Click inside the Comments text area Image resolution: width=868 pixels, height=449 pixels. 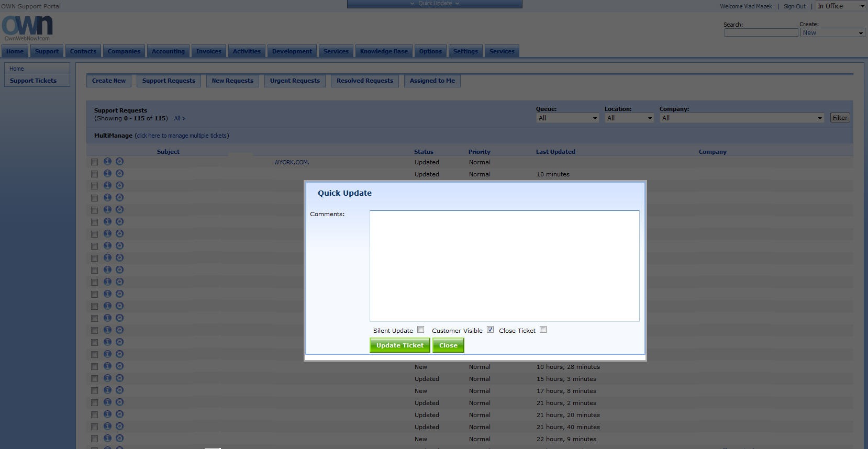(504, 266)
